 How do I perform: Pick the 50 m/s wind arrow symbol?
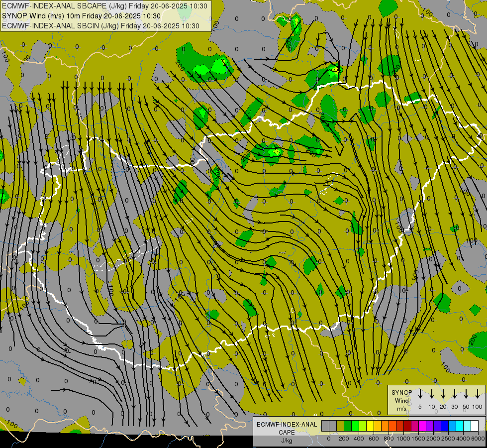pos(466,394)
